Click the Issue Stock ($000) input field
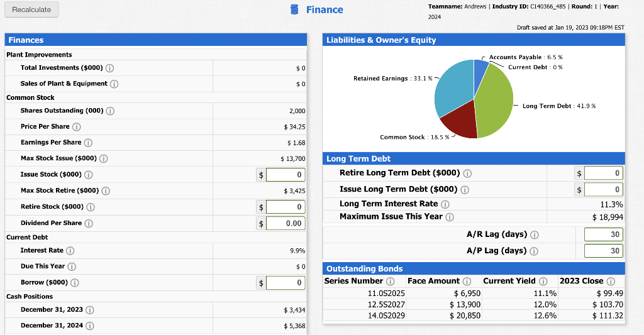 coord(286,175)
